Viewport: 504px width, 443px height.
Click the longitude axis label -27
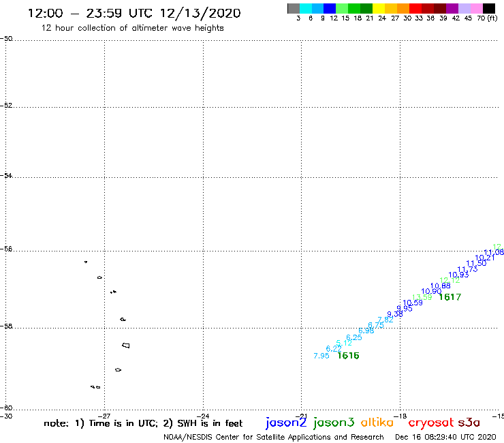tap(104, 416)
